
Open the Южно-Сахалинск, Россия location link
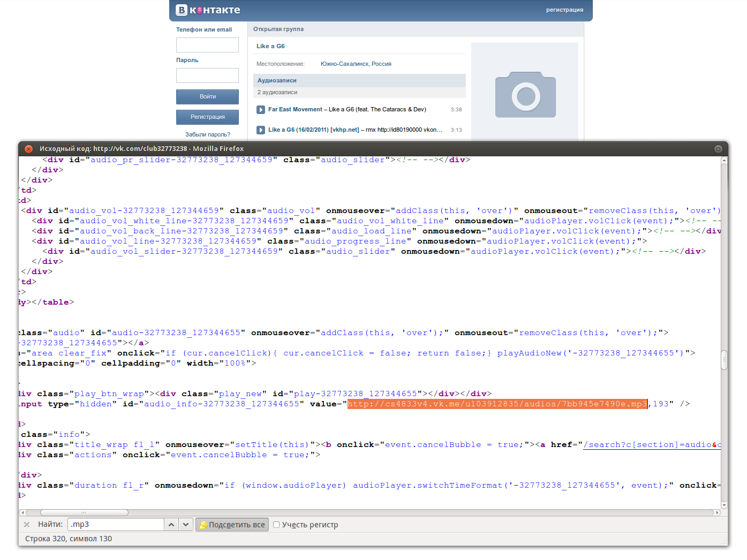point(356,64)
